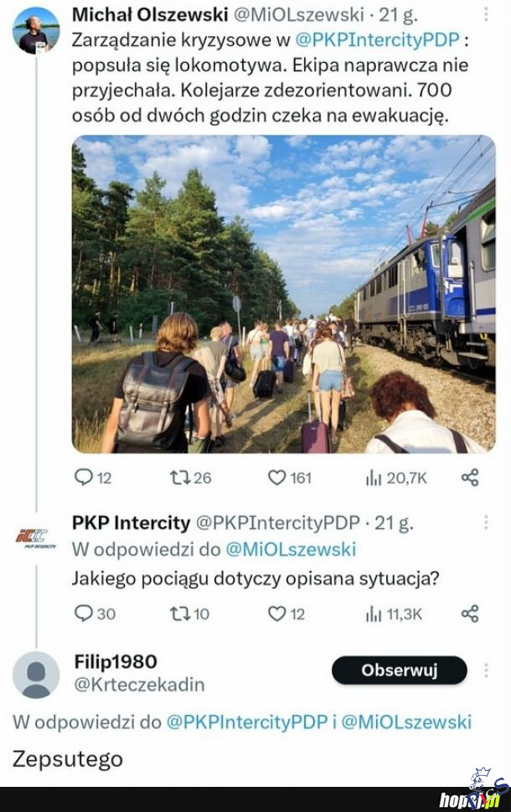Open @MiOLszewski link in PKP Intercity reply
This screenshot has height=812, width=511.
point(293,550)
